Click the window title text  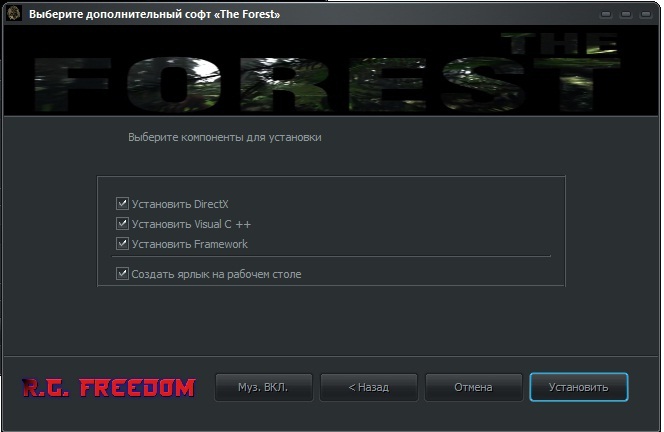155,14
